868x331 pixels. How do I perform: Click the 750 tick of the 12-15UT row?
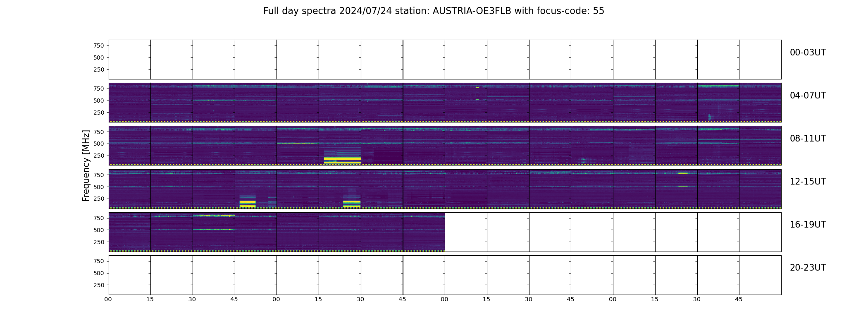click(99, 175)
